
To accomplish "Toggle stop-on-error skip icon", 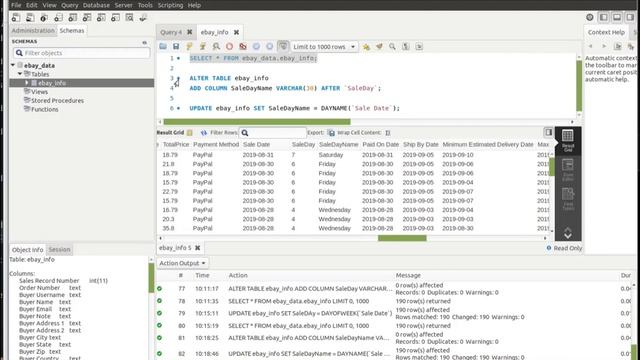I will tap(243, 47).
